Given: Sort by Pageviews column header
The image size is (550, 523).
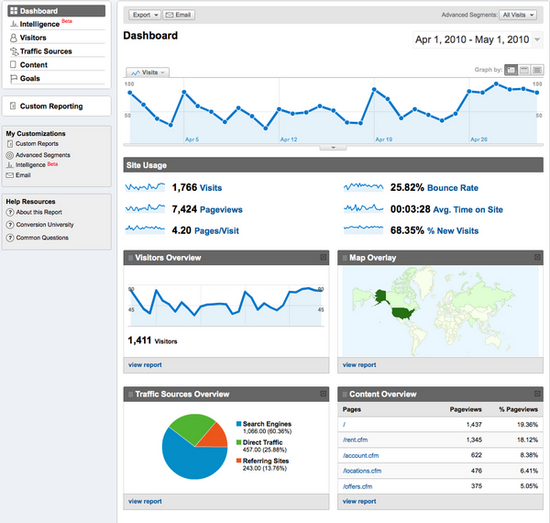Looking at the screenshot, I should click(465, 409).
